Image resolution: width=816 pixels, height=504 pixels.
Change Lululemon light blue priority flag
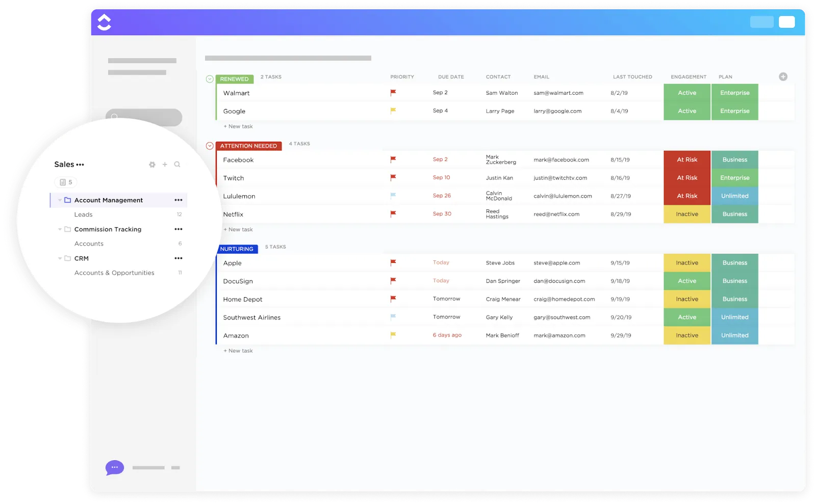pyautogui.click(x=393, y=196)
